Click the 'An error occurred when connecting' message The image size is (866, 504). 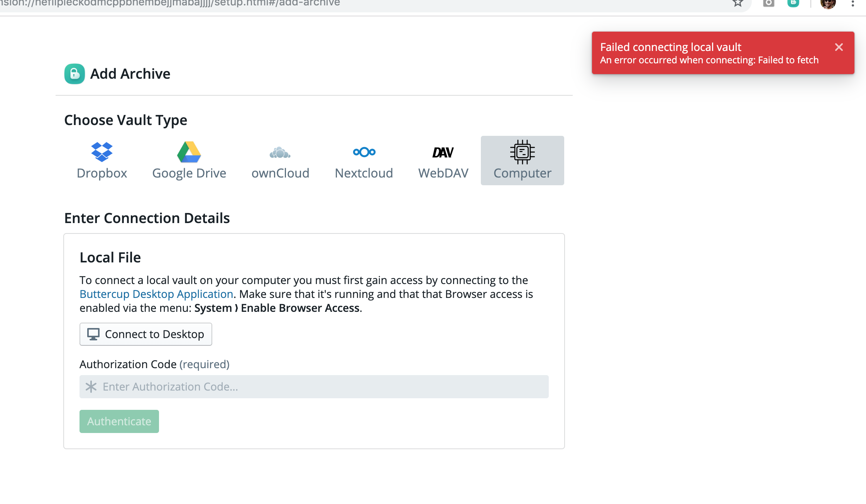(x=709, y=60)
